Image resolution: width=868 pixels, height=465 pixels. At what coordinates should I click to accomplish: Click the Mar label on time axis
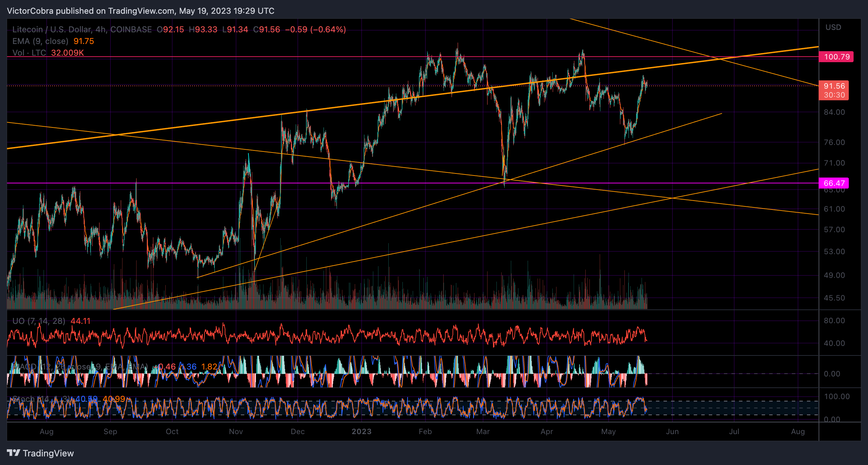click(483, 432)
